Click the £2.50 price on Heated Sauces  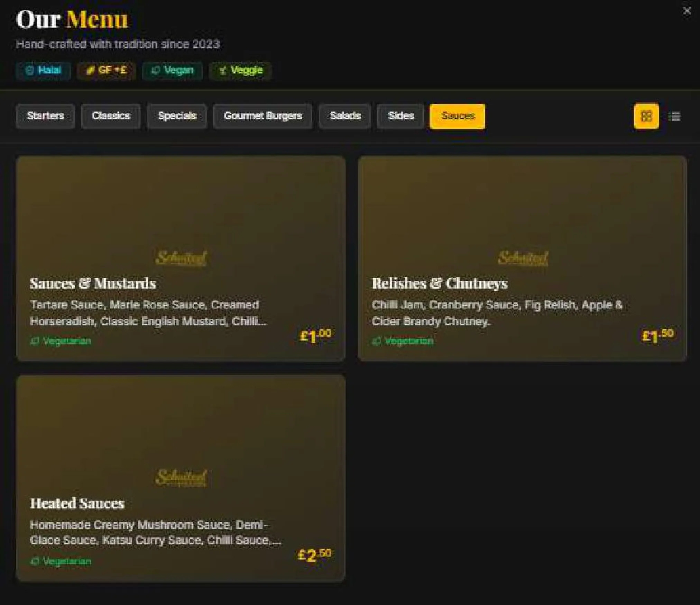coord(314,555)
